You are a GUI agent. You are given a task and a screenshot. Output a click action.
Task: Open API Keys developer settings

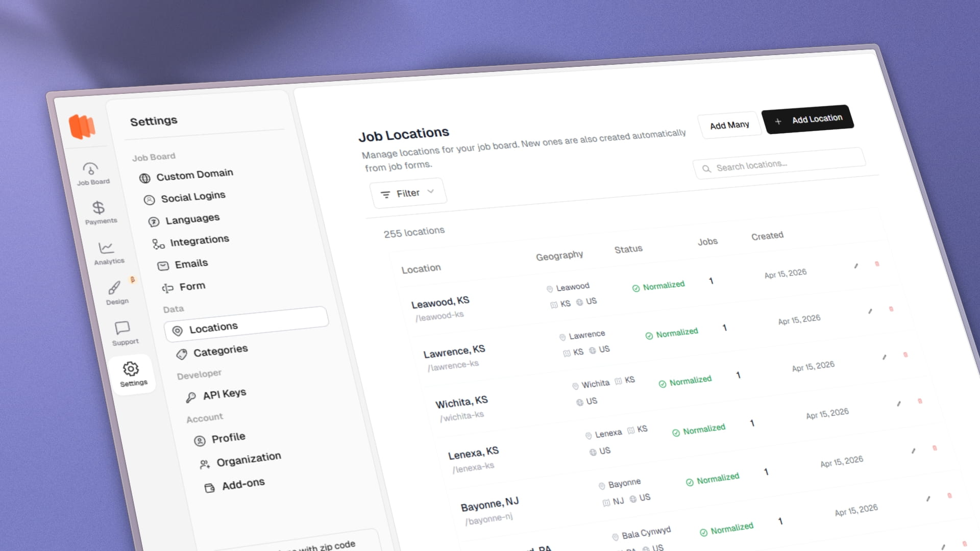tap(224, 394)
